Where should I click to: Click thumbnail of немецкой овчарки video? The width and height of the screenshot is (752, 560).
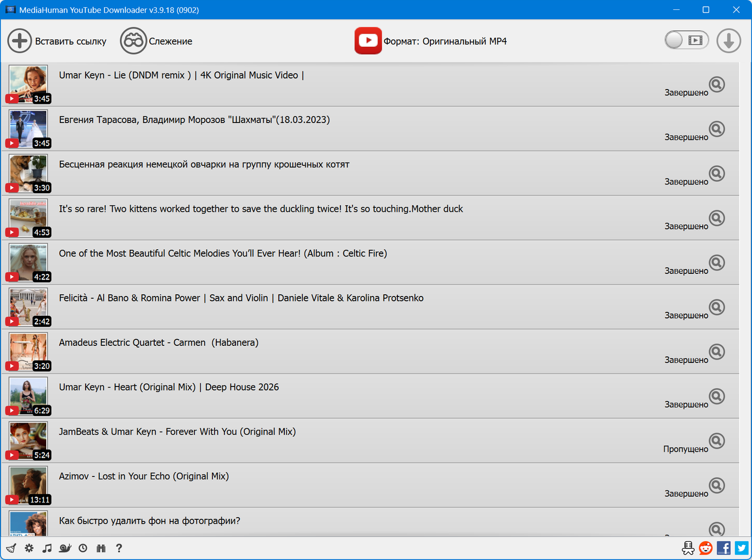click(x=29, y=173)
